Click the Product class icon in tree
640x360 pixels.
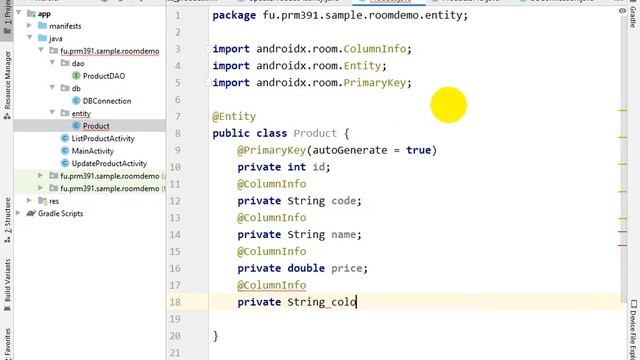76,126
